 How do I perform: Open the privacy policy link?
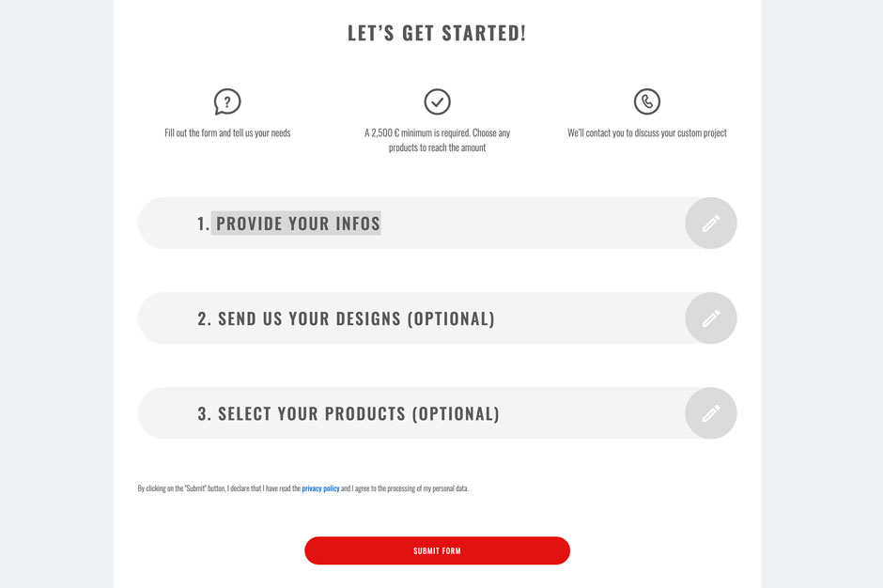tap(319, 487)
